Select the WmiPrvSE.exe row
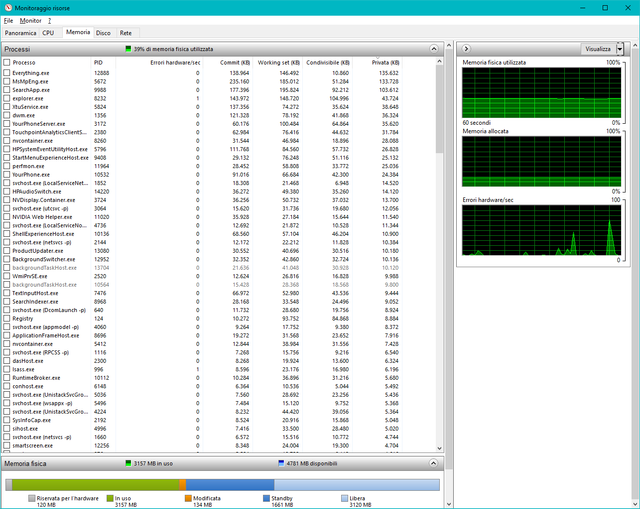The height and width of the screenshot is (509, 640). (203, 276)
